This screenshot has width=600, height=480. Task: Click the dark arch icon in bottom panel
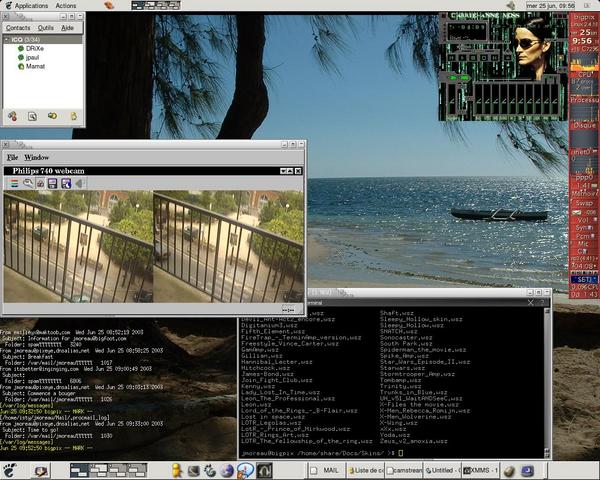(264, 470)
